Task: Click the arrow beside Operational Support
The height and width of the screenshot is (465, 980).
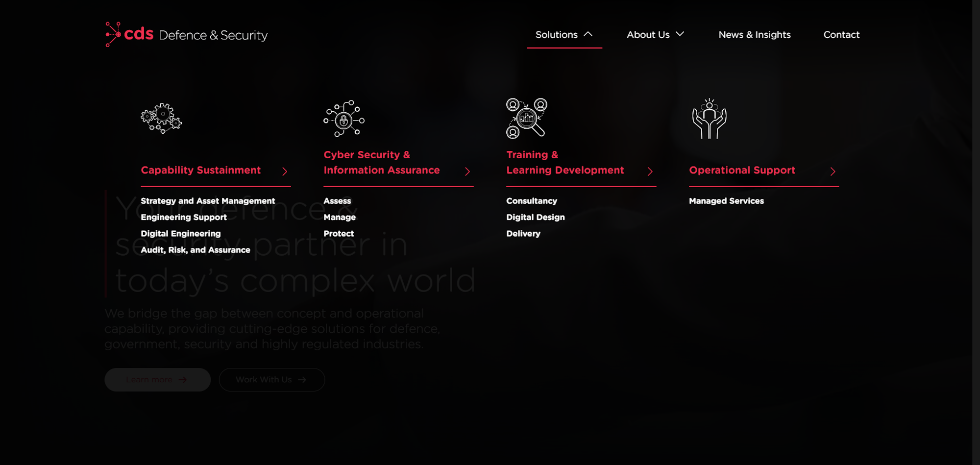Action: (833, 171)
